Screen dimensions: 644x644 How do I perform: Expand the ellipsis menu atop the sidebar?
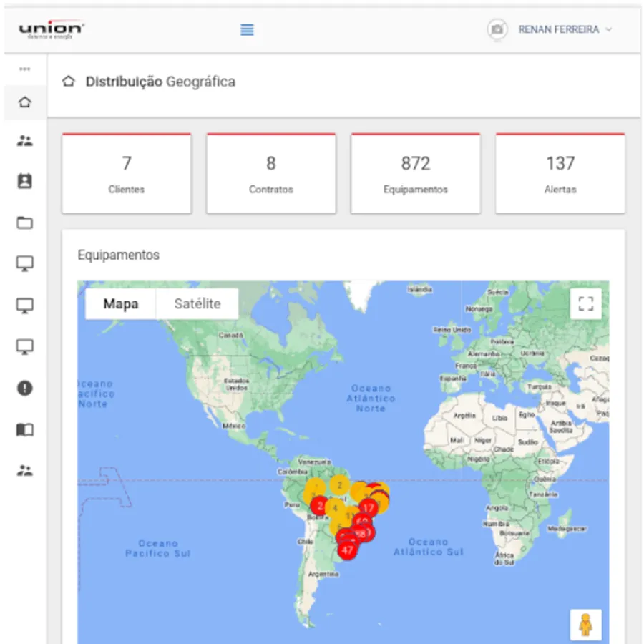[24, 69]
